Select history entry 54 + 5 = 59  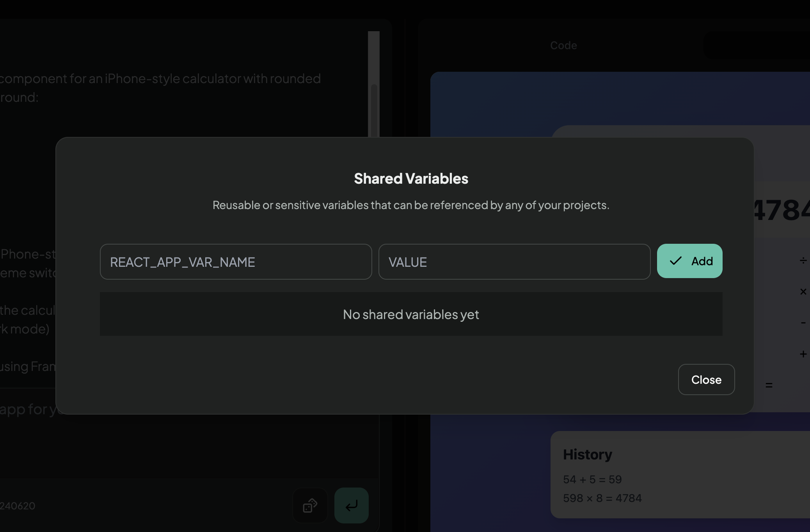pyautogui.click(x=592, y=479)
